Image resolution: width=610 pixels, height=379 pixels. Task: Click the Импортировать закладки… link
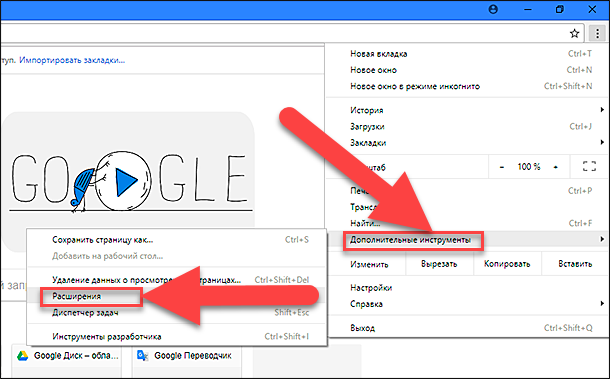click(x=72, y=60)
